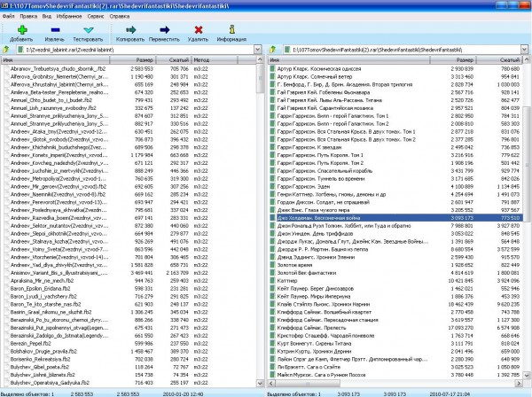Click folder icon beside Каттнер row
This screenshot has width=532, height=397.
[x=272, y=281]
